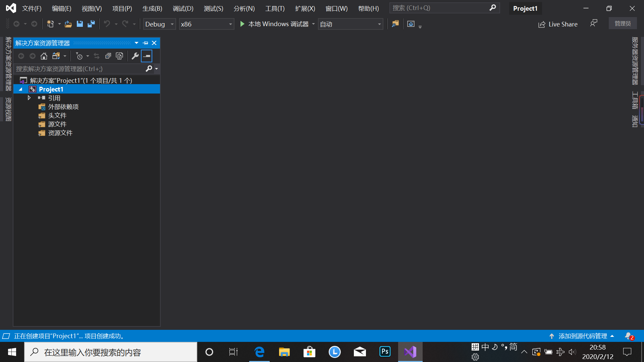Click the Open File folder icon

68,24
